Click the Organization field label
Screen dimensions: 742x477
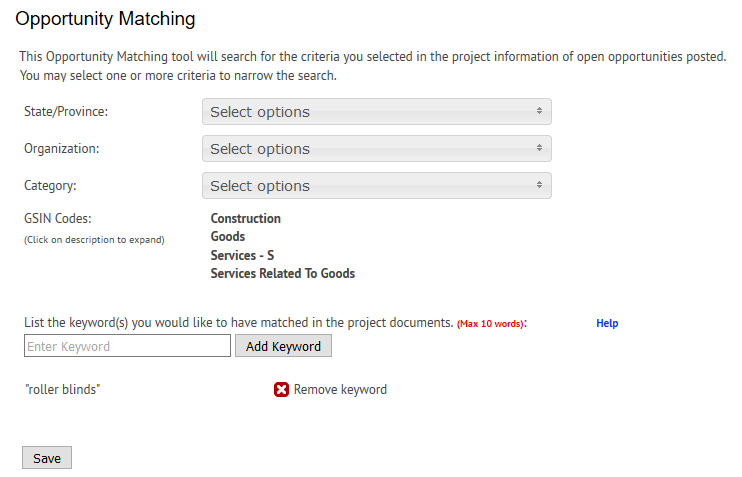(62, 149)
